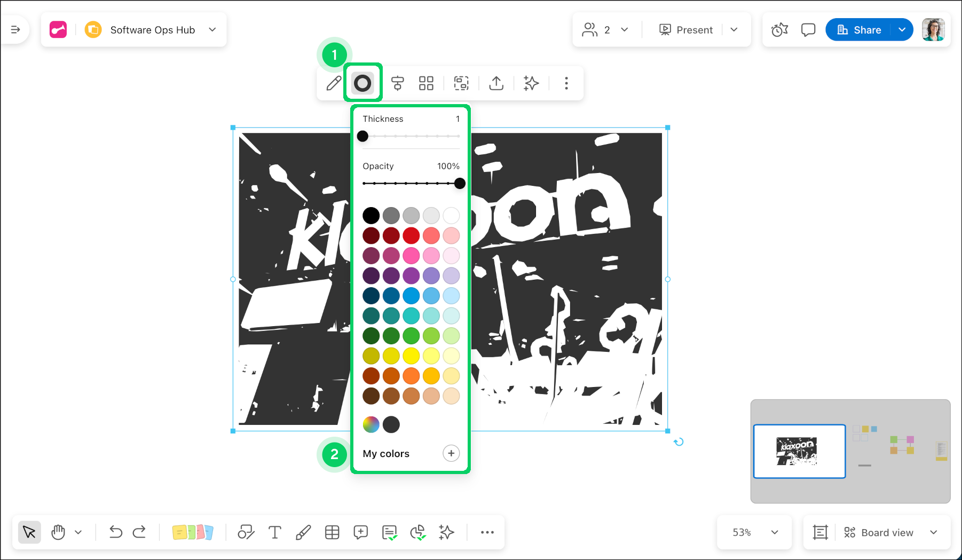The height and width of the screenshot is (560, 962).
Task: Click the blue Share button
Action: click(859, 30)
